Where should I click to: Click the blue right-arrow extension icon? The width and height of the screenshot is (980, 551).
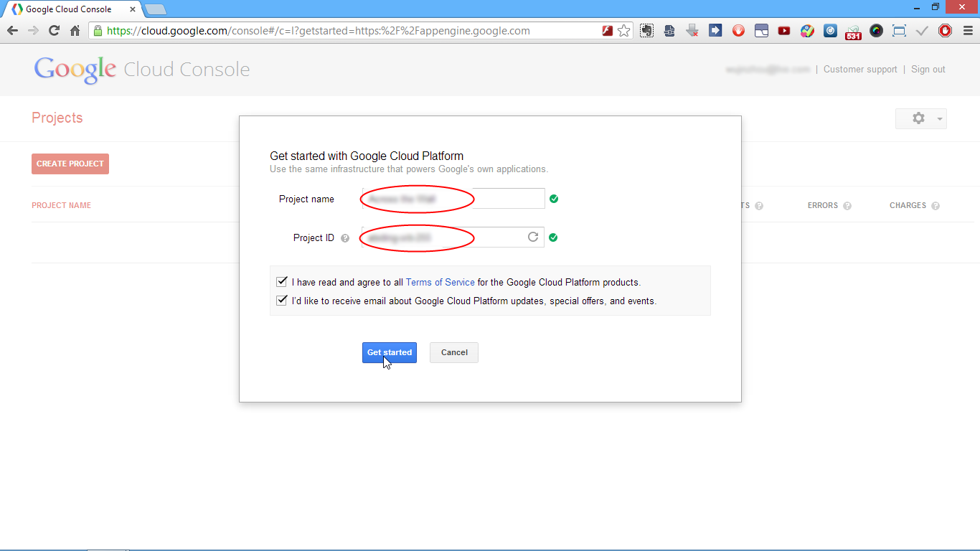(715, 31)
